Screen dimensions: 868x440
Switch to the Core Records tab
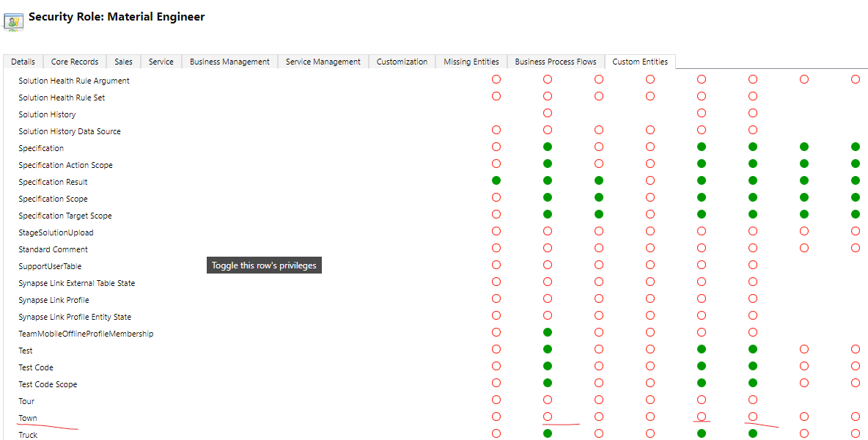pyautogui.click(x=74, y=62)
